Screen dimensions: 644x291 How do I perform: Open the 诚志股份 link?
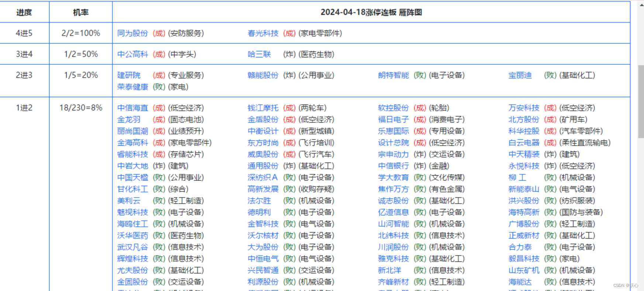click(393, 201)
